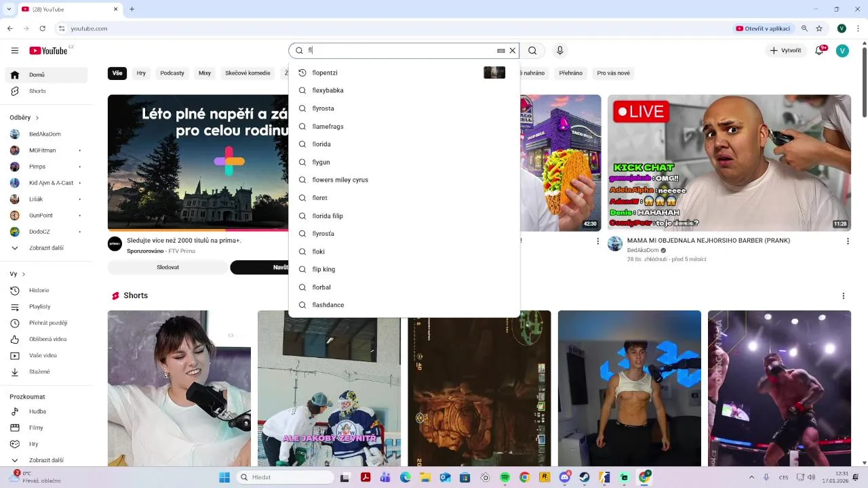
Task: Select the Pro vás nové chip
Action: 614,73
